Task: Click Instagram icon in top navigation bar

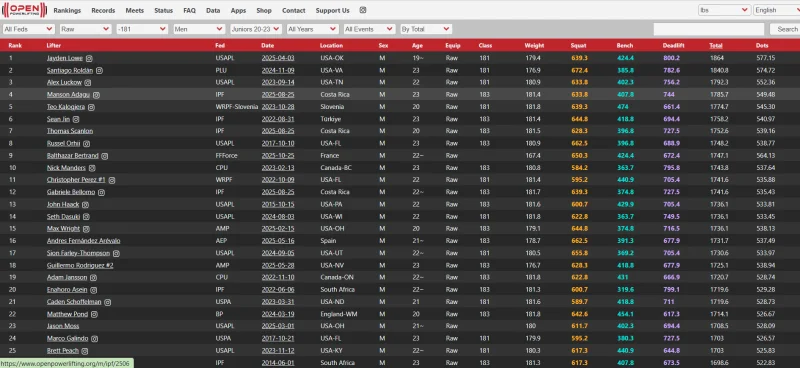Action: 363,10
